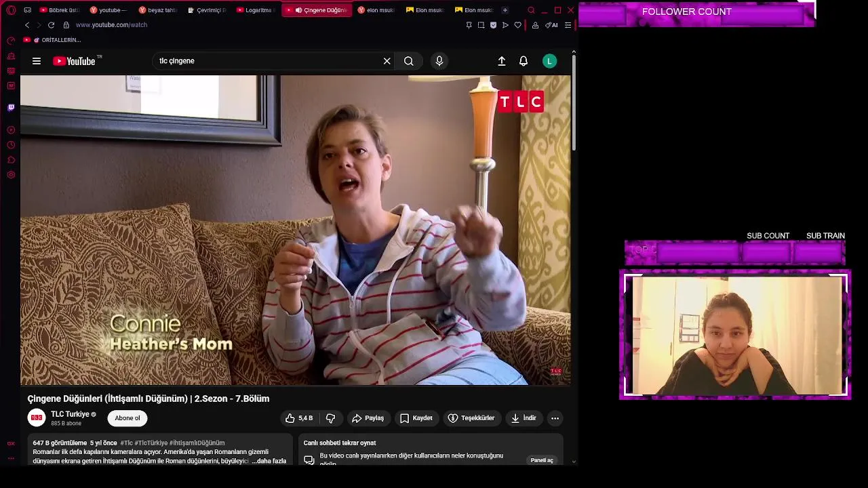Viewport: 868px width, 488px height.
Task: Open sidebar settings gear icon
Action: coord(11,175)
